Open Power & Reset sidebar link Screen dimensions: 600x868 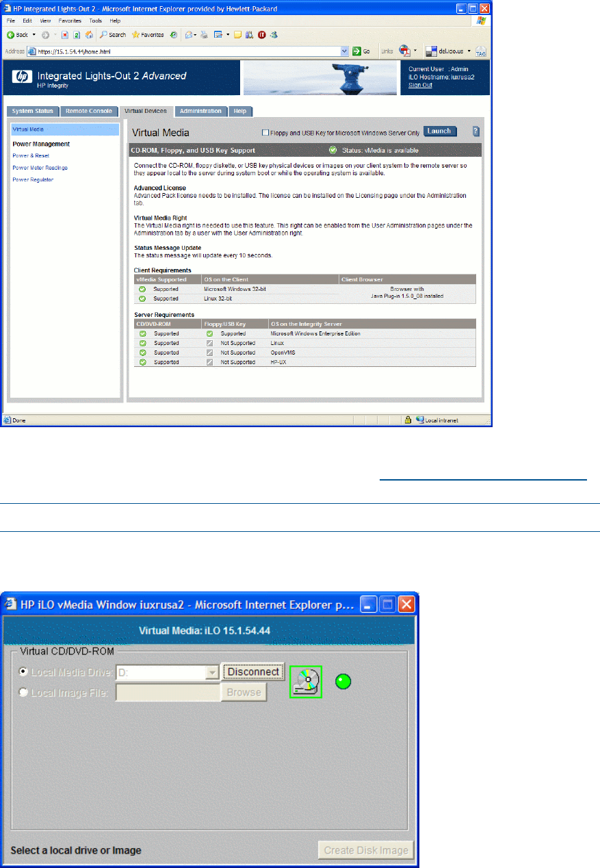[x=31, y=155]
